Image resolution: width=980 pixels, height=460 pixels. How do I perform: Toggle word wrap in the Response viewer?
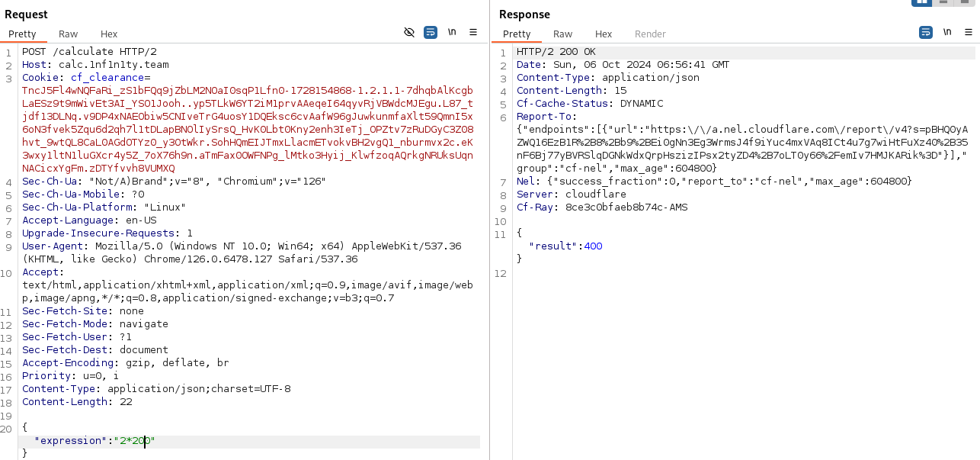[x=926, y=32]
